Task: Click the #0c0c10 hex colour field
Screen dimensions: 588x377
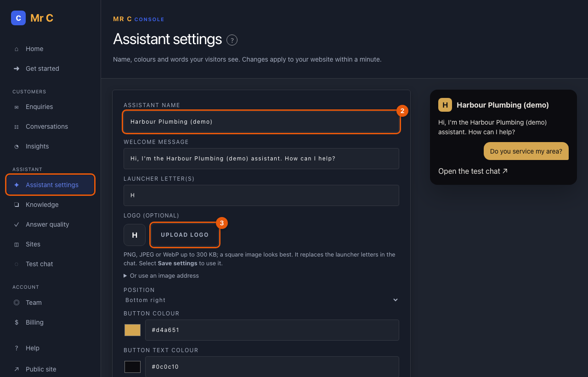Action: point(272,367)
